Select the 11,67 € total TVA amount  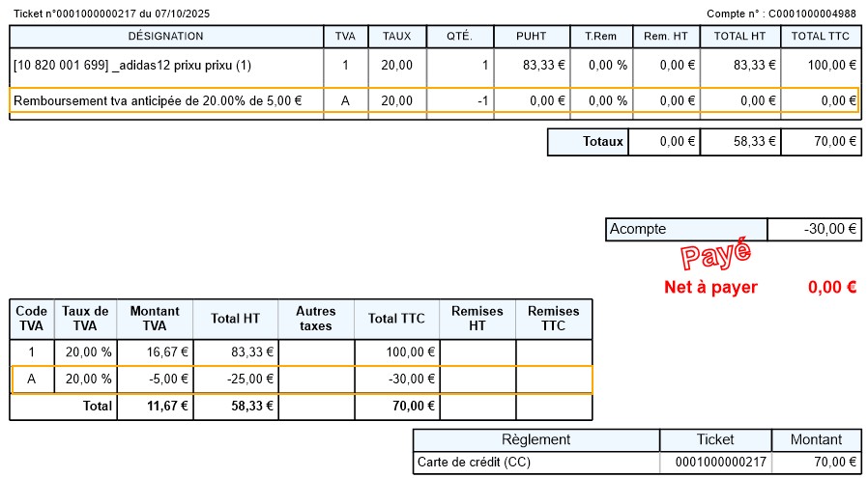[x=155, y=408]
